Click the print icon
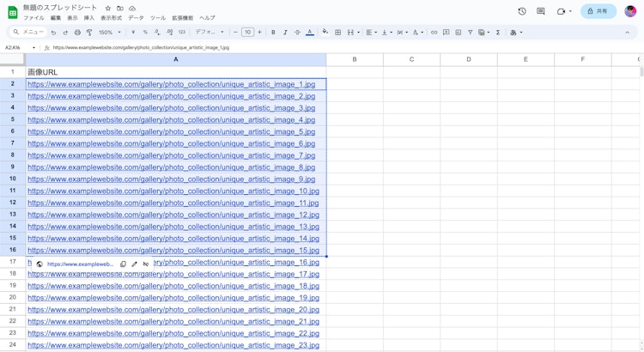 click(x=77, y=33)
